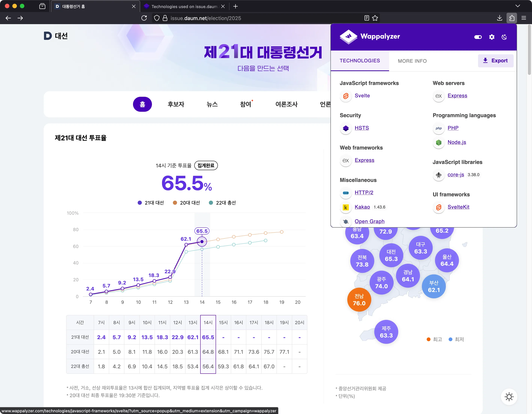
Task: Open the HTTP/2 link
Action: 364,193
